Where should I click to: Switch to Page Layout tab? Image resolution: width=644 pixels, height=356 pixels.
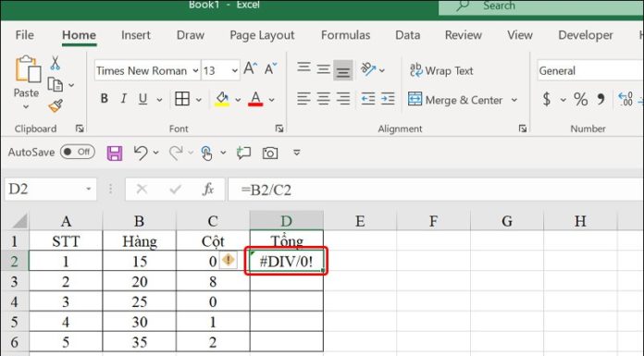(262, 35)
